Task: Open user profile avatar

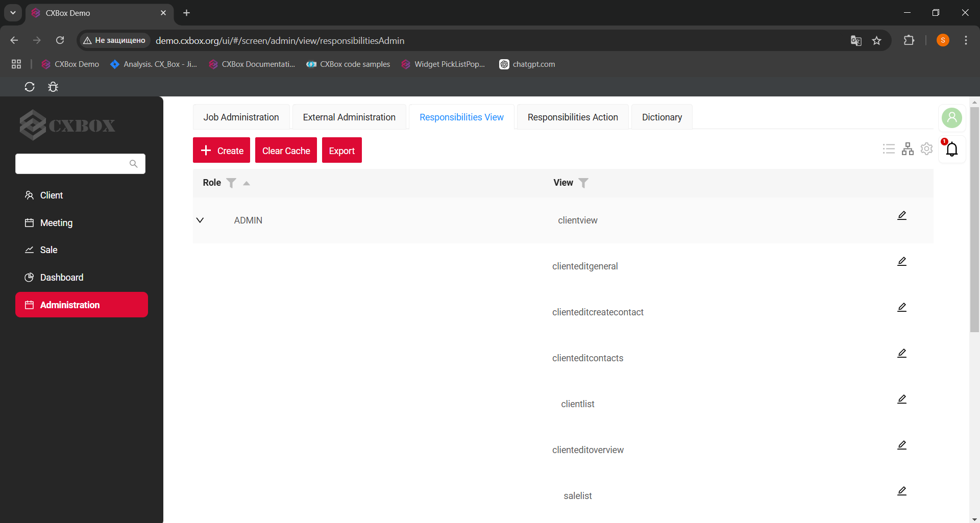Action: 952,118
